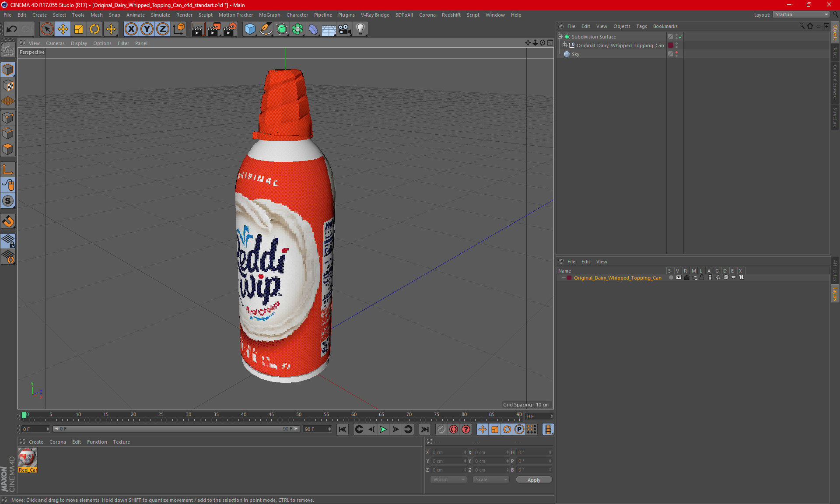The image size is (840, 504).
Task: Toggle Snap enable S icon
Action: point(8,201)
